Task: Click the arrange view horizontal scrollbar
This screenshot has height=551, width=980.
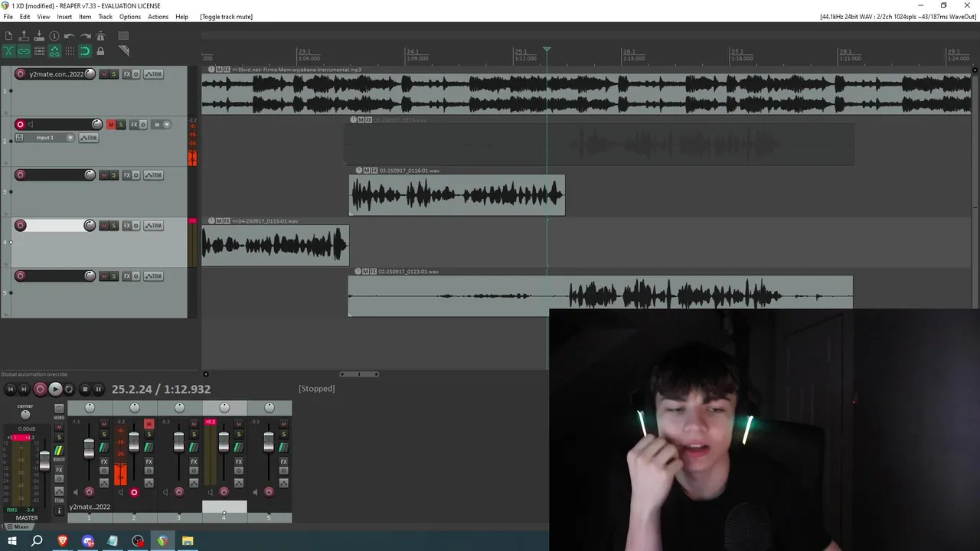Action: click(x=359, y=374)
